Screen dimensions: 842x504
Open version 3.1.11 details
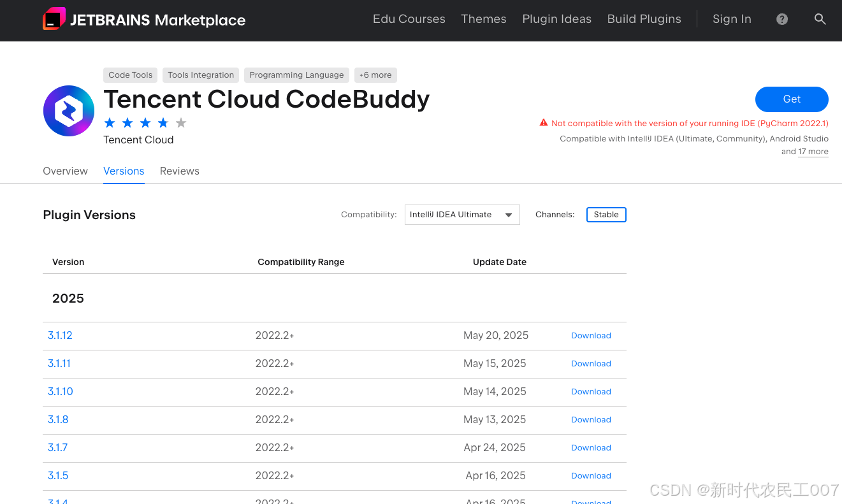59,363
